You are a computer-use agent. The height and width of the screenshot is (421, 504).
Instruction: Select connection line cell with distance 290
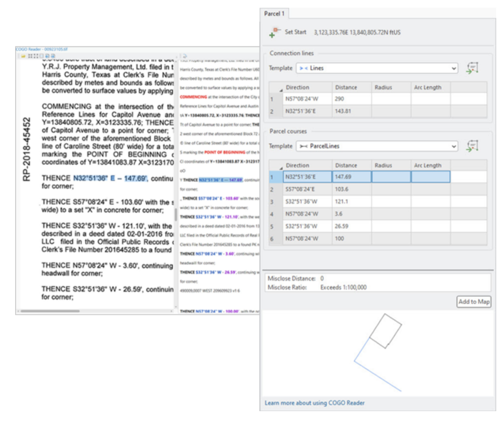tap(352, 99)
